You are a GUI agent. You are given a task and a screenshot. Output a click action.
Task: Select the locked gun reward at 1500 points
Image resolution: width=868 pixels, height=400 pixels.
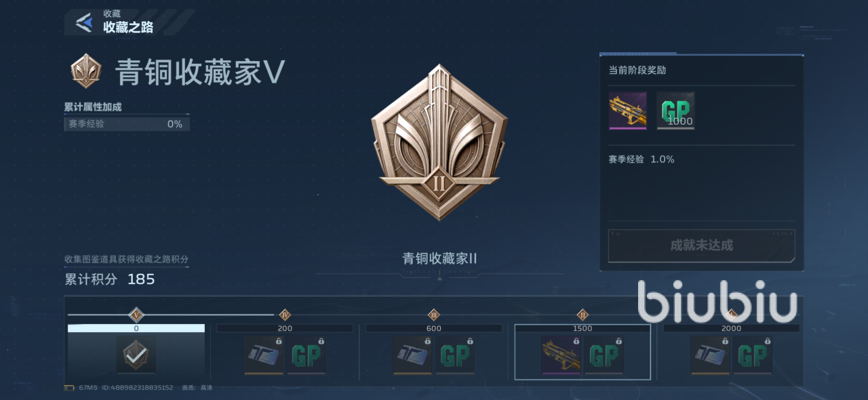(x=561, y=355)
